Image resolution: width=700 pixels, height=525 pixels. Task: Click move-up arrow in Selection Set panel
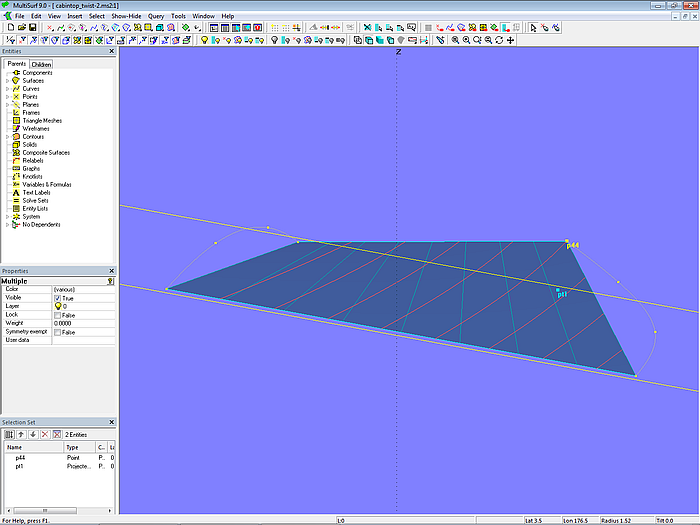[21, 434]
